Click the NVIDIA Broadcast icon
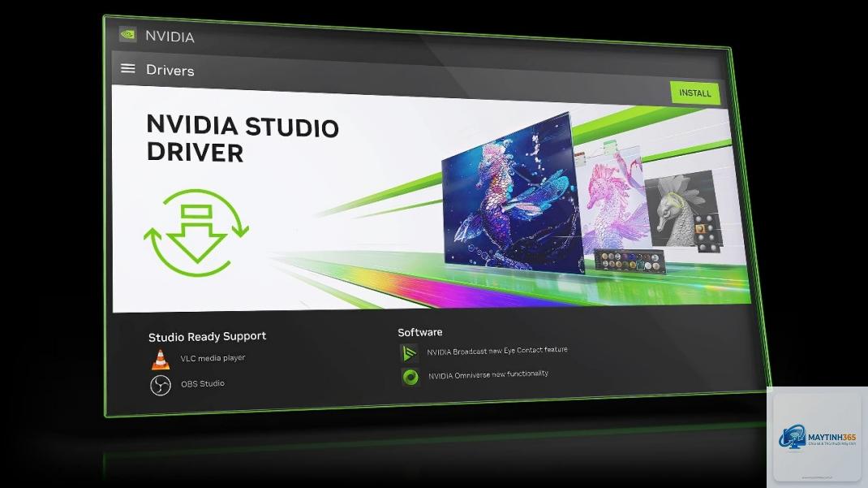868x488 pixels. (409, 353)
